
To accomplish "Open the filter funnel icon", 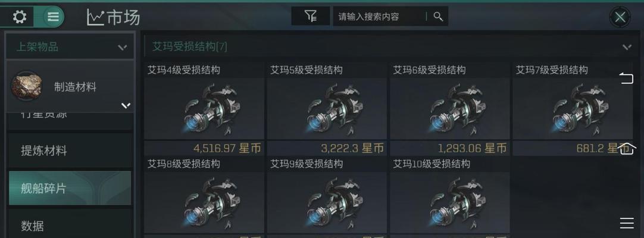I will click(311, 17).
